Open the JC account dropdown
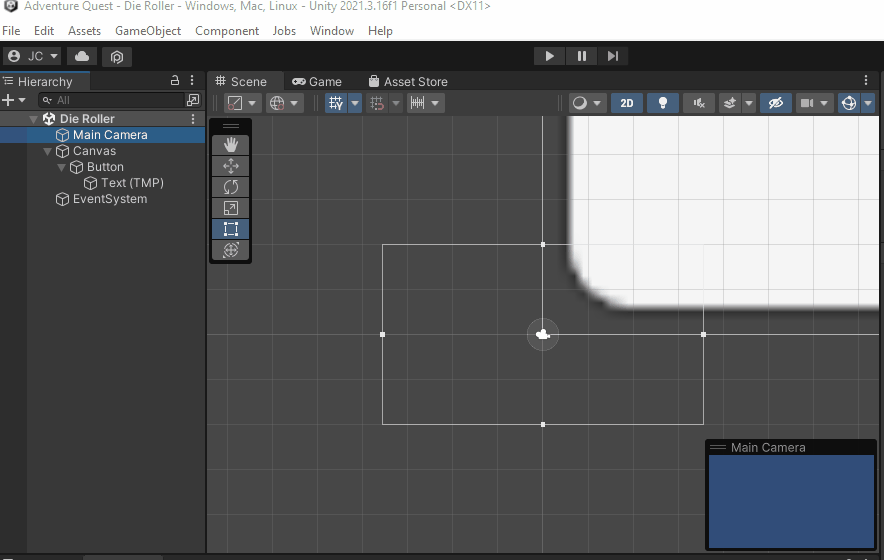This screenshot has width=884, height=560. (33, 56)
